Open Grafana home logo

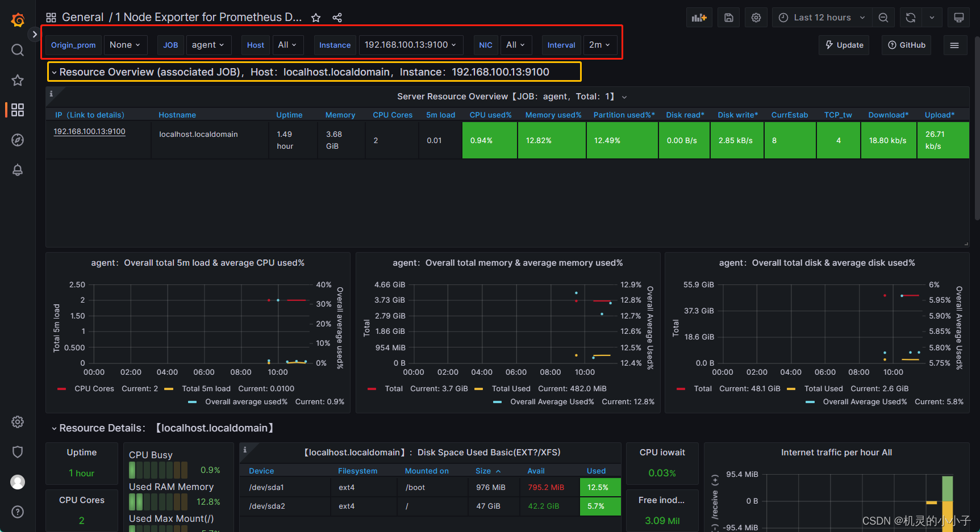18,20
